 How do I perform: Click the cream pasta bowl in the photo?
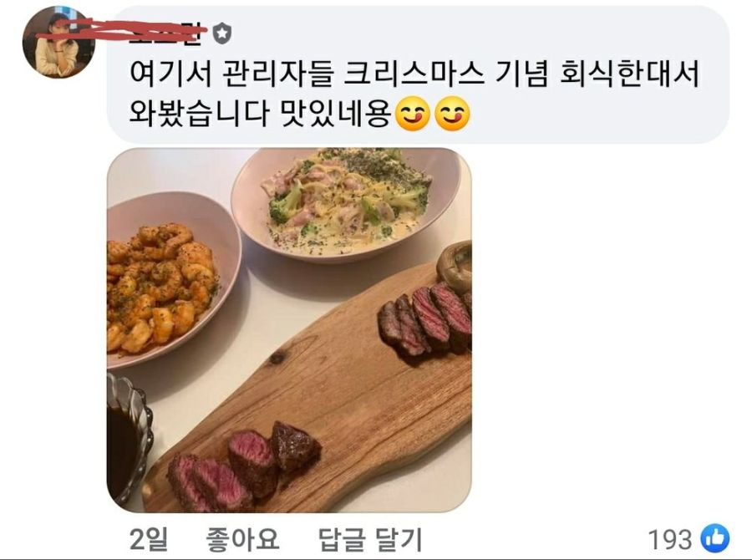(x=346, y=204)
